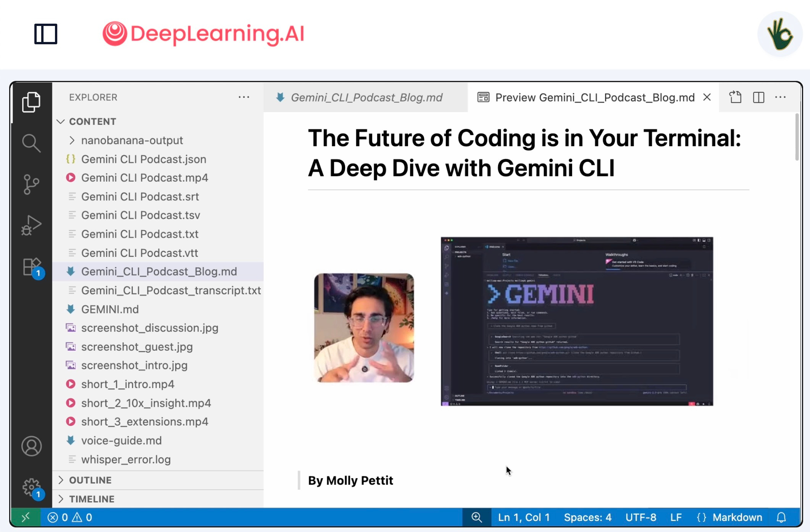Screen dimensions: 810x532
Task: Expand the TIMELINE section
Action: click(158, 499)
